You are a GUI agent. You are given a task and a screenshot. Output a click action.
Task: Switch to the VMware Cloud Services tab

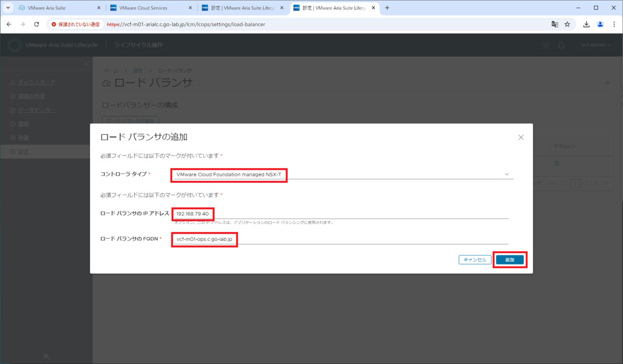pyautogui.click(x=152, y=8)
